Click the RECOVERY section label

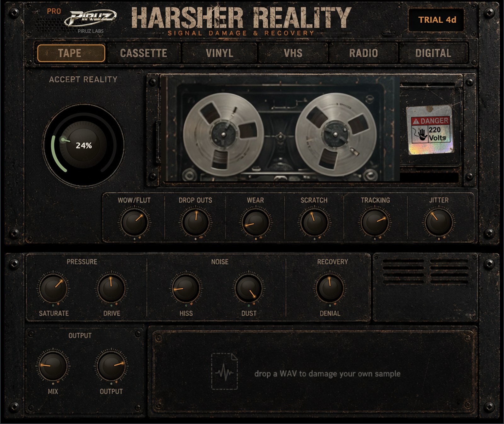[x=332, y=262]
